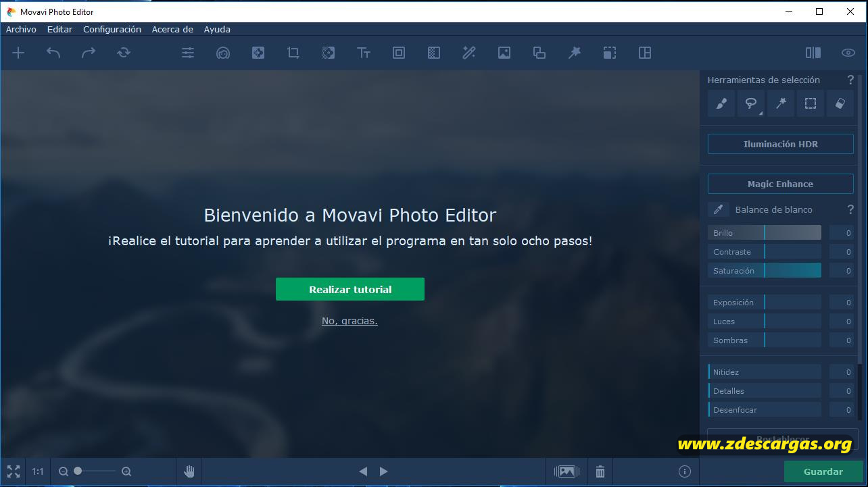
Task: Click the Iluminación HDR button
Action: (781, 144)
